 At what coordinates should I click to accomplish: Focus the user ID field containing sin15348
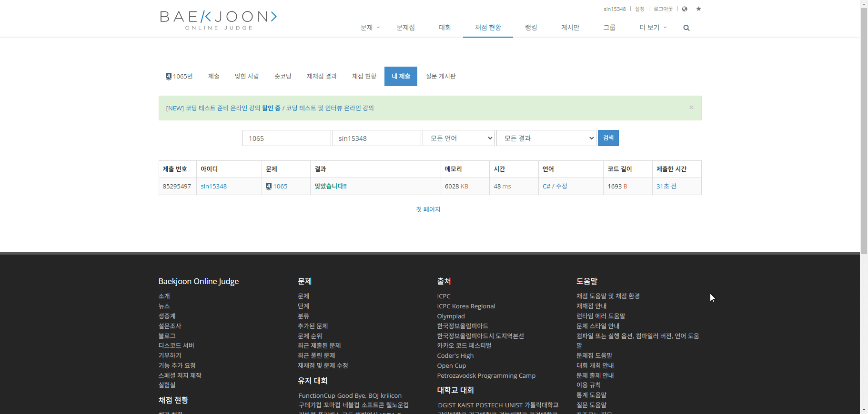point(376,138)
